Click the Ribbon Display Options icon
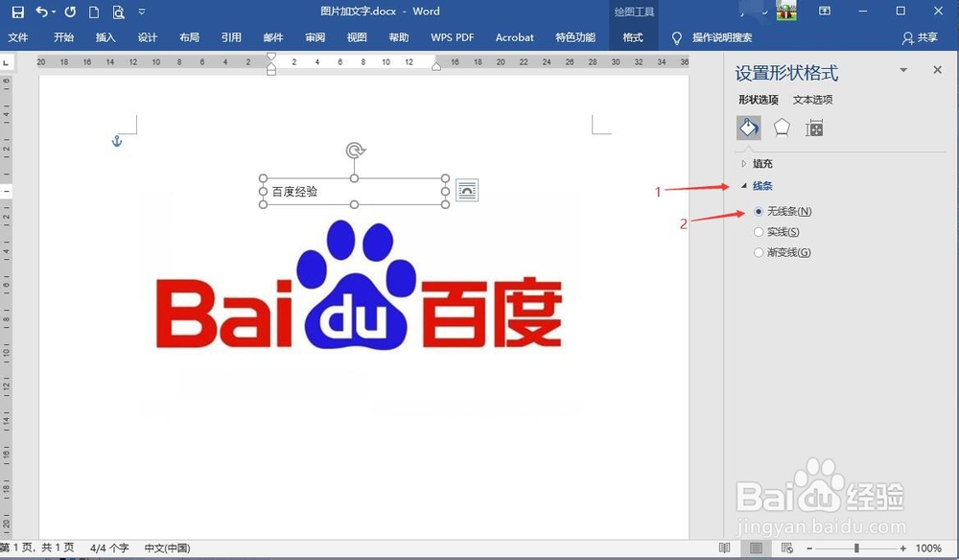The width and height of the screenshot is (959, 560). pos(825,11)
